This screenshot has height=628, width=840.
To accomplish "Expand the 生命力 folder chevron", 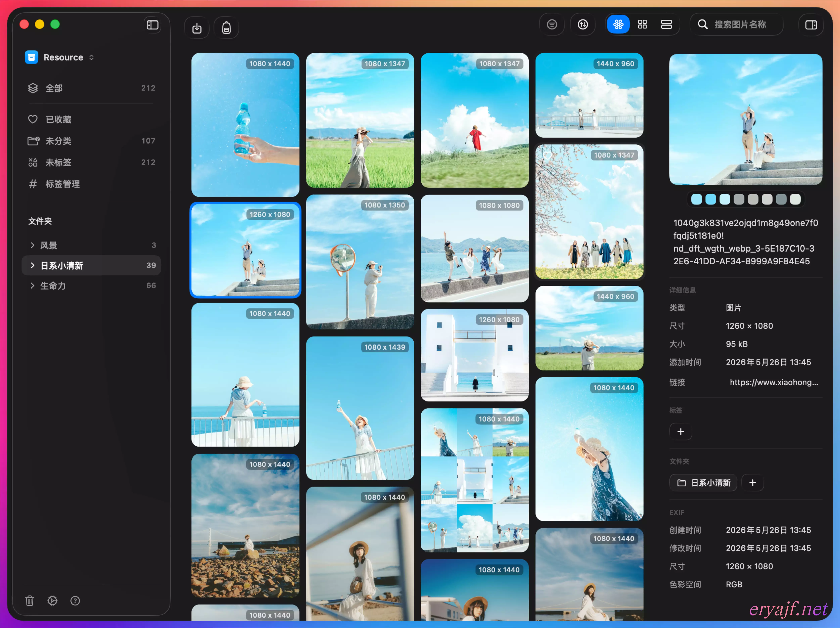I will pos(32,286).
